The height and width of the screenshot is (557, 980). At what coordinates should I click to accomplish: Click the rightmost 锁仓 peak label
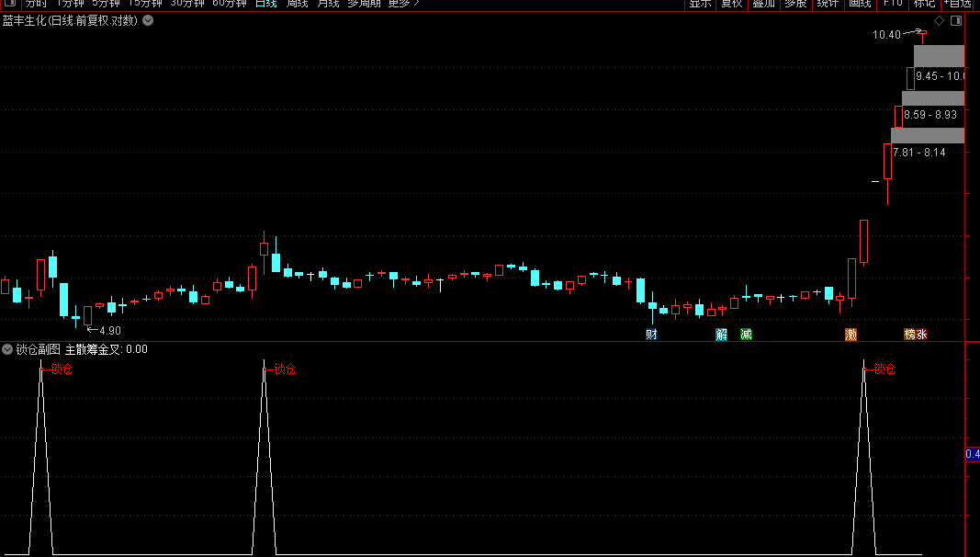884,369
